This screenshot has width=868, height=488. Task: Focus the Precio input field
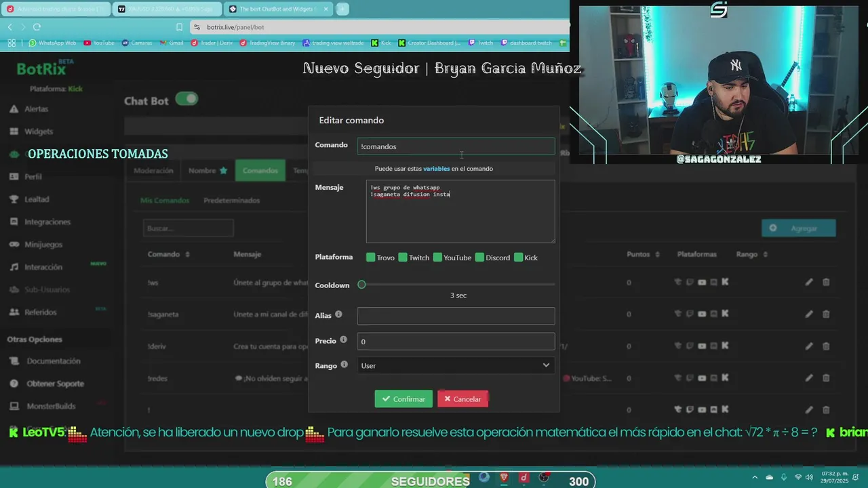pyautogui.click(x=456, y=342)
